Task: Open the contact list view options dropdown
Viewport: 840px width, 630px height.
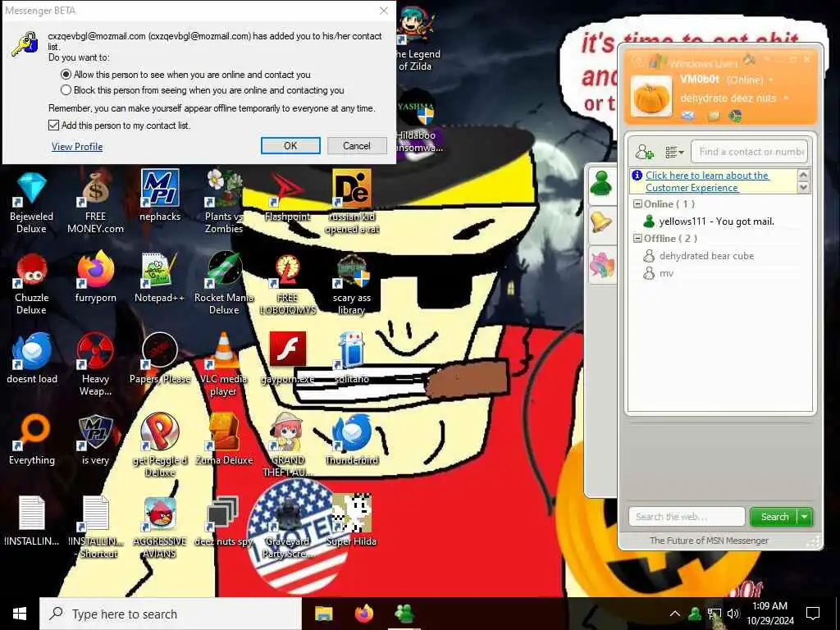Action: coord(674,153)
